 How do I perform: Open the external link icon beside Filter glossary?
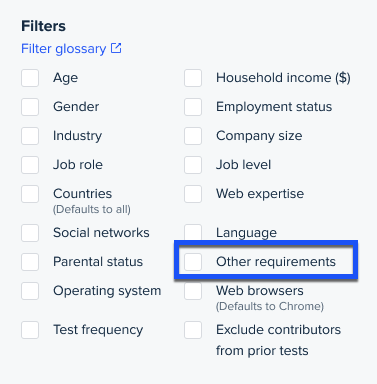coord(116,48)
